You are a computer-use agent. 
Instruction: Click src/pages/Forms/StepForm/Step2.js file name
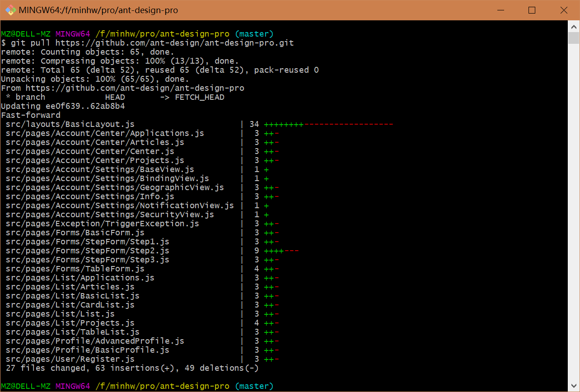point(88,251)
